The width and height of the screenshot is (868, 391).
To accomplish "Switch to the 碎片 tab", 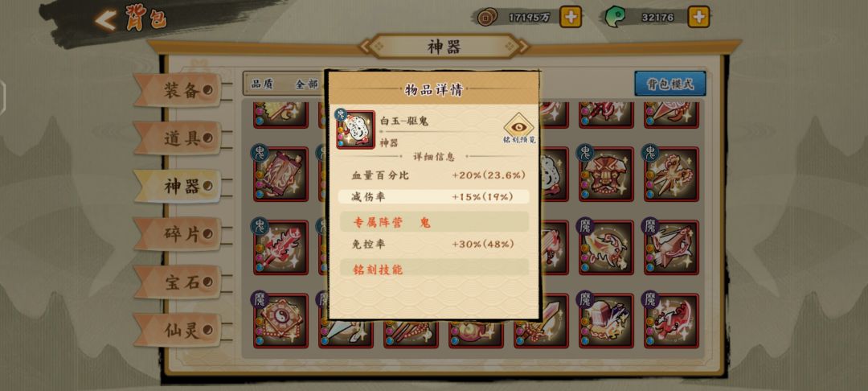I will (178, 233).
